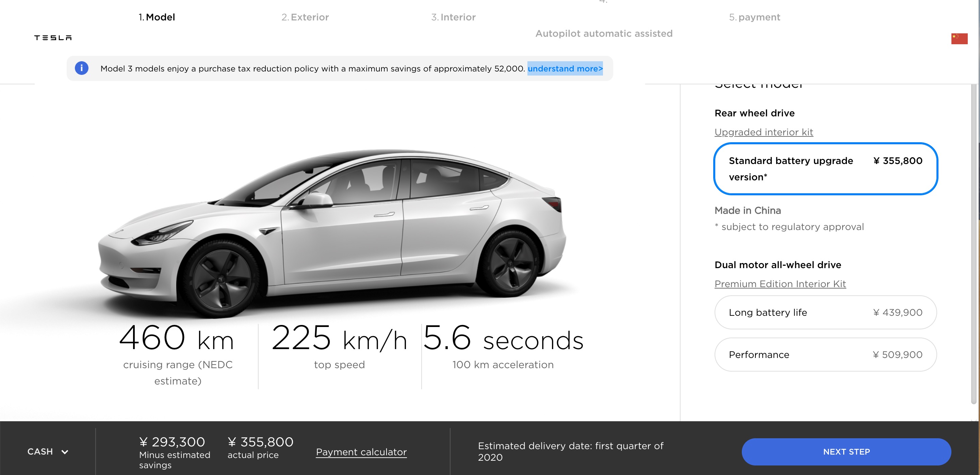This screenshot has height=475, width=980.
Task: Expand the CASH payment dropdown
Action: point(48,451)
